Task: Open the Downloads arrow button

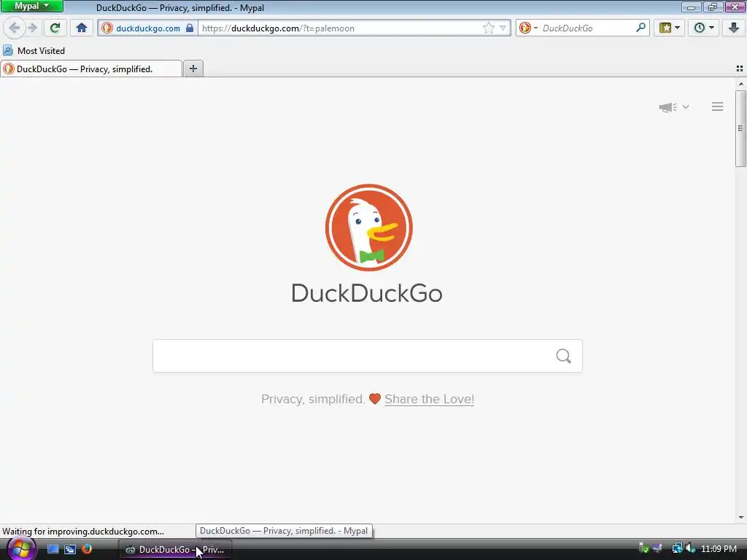Action: [x=733, y=28]
